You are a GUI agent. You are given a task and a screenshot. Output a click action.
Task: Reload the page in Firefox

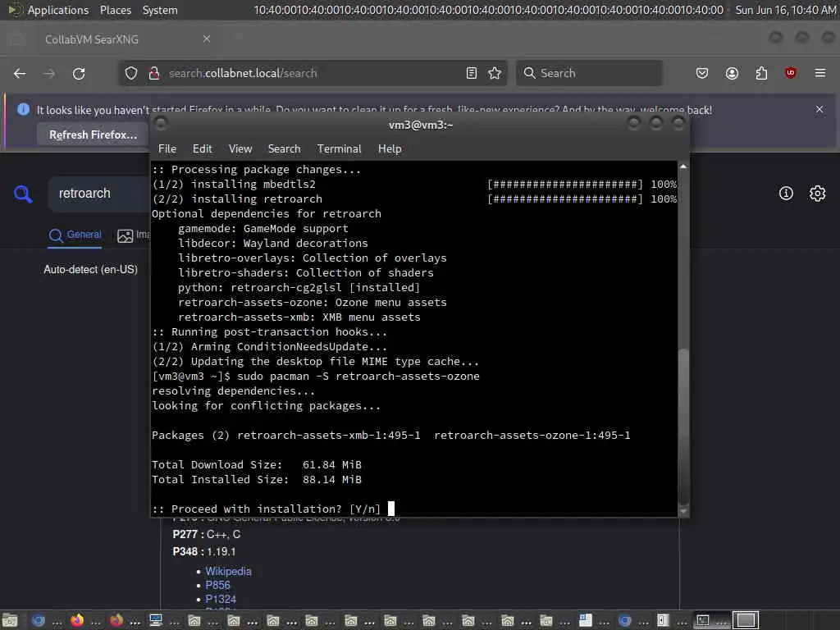79,73
